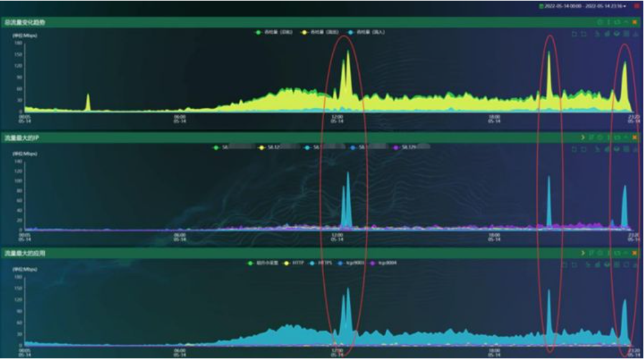Download 流量最大的IP chart as image

pyautogui.click(x=635, y=149)
